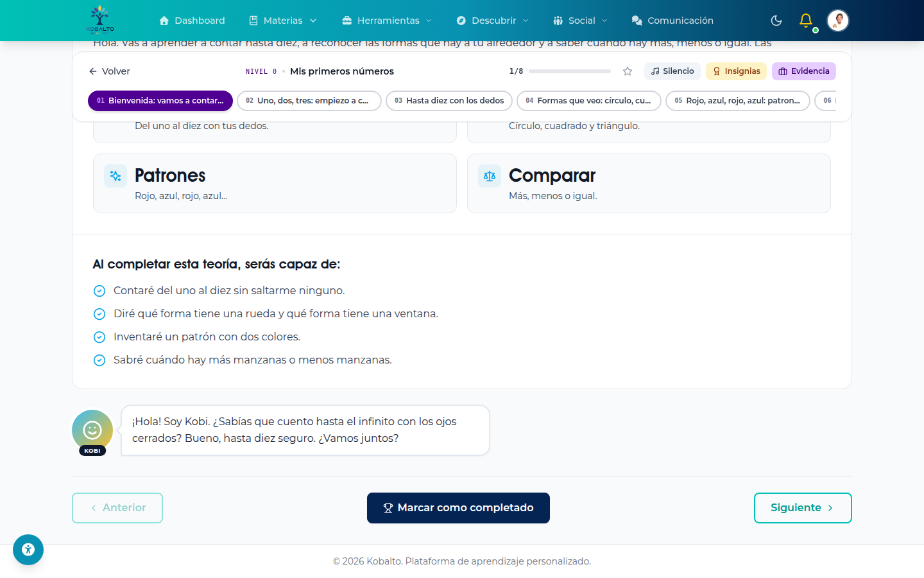This screenshot has width=924, height=578.
Task: Click the '1/8' progress counter
Action: click(516, 71)
